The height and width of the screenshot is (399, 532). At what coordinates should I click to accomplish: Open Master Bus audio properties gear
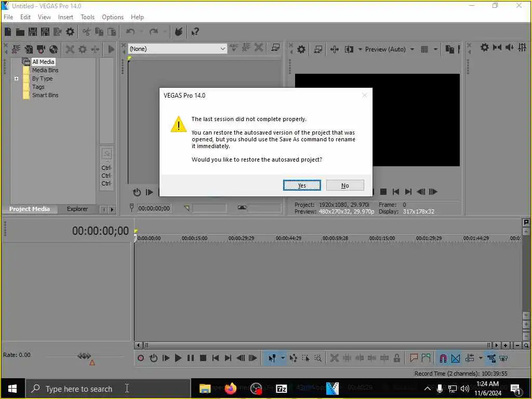coord(485,47)
